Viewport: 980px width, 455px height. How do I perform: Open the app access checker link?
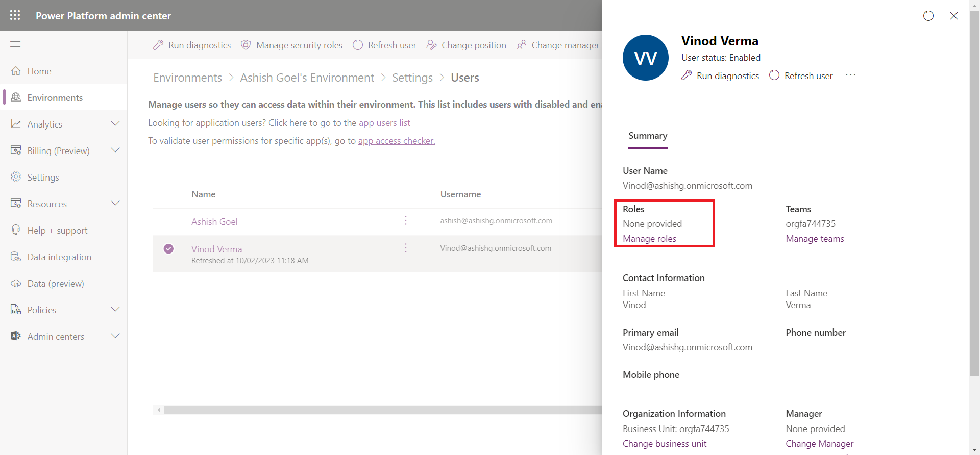(x=397, y=141)
